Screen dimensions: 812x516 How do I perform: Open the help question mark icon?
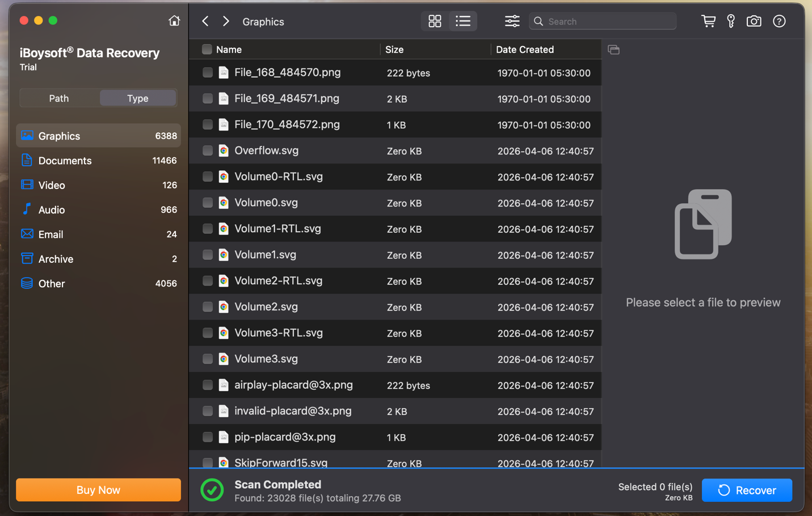(x=779, y=21)
